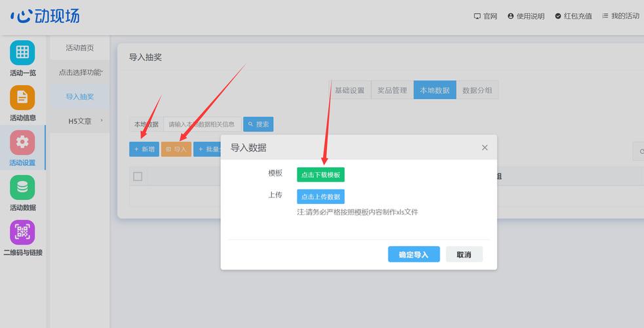Switch to the 基础设置 tab
644x328 pixels.
click(x=349, y=91)
